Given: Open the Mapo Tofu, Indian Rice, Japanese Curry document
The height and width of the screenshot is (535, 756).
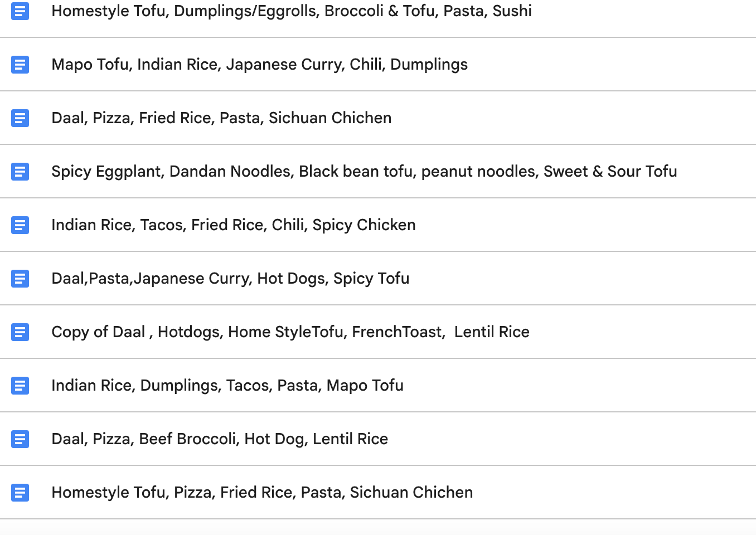Looking at the screenshot, I should 259,65.
